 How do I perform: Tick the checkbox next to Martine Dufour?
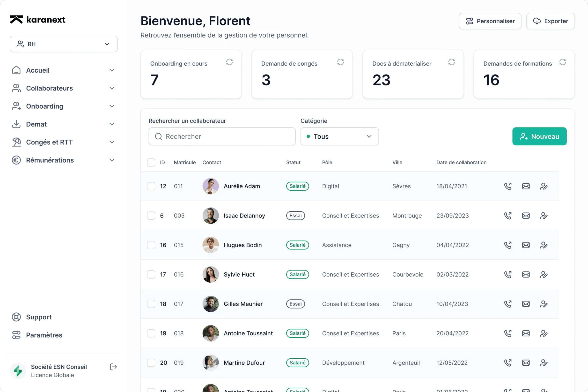tap(151, 363)
